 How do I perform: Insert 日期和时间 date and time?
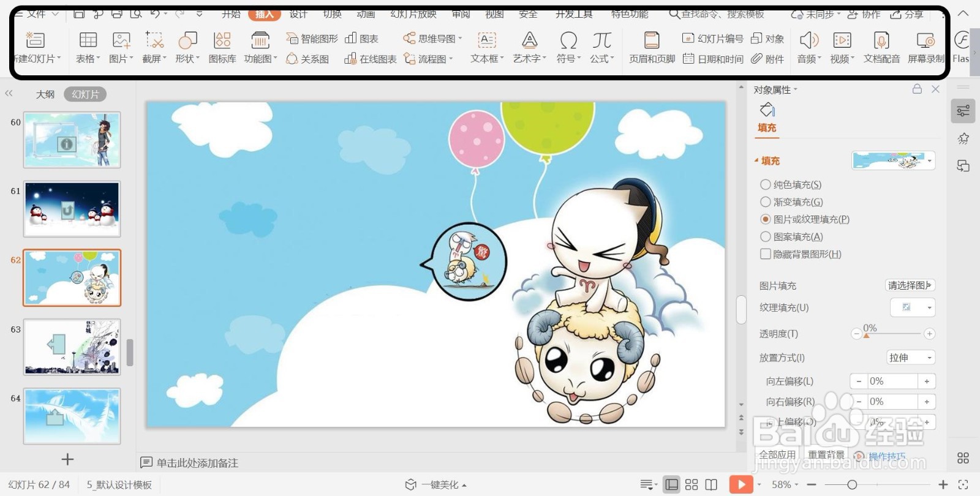713,59
